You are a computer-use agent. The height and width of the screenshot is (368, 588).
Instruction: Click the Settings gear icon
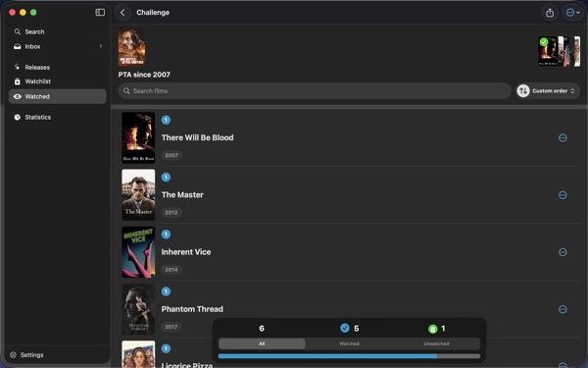coord(13,355)
